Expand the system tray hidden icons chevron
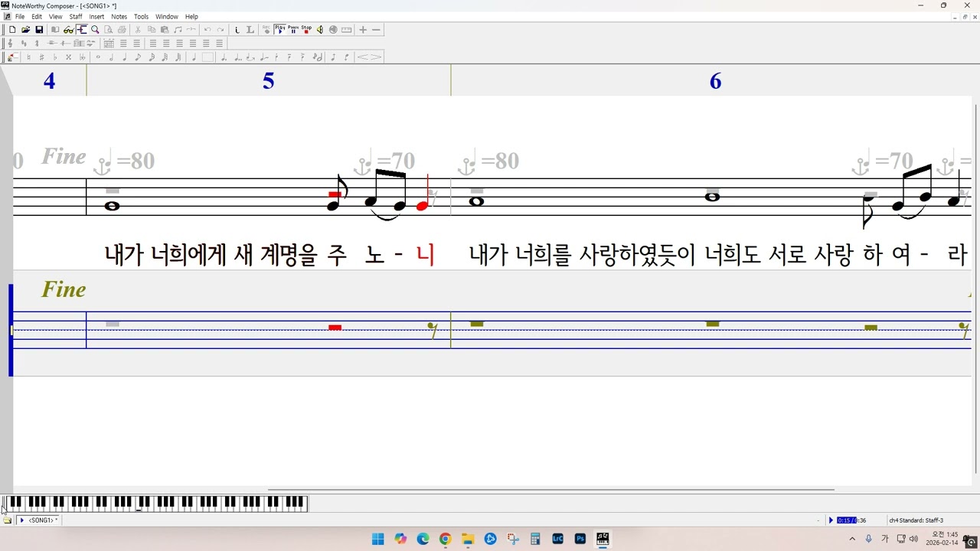The width and height of the screenshot is (980, 551). pyautogui.click(x=852, y=539)
